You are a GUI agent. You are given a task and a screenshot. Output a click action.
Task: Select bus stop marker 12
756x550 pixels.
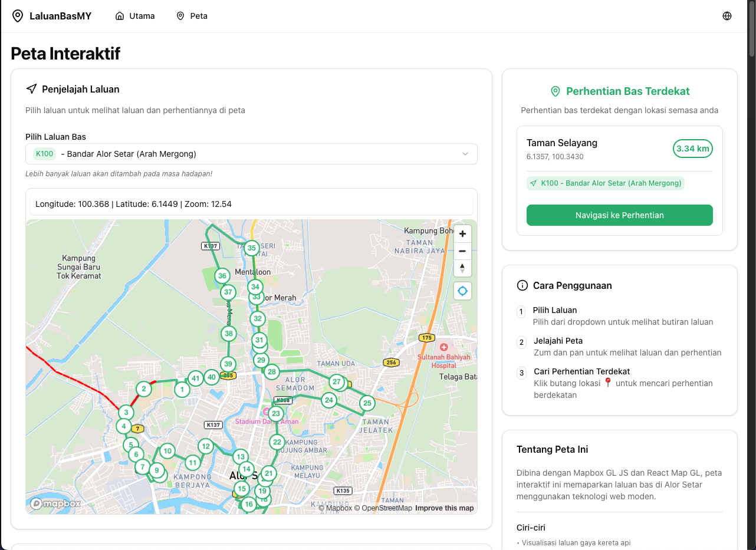coord(205,446)
